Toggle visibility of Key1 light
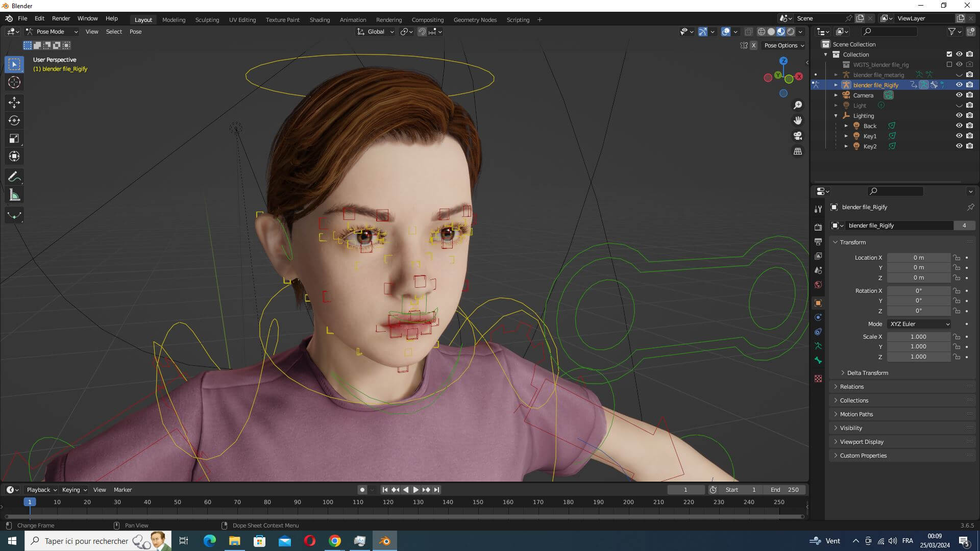The image size is (980, 551). (959, 136)
